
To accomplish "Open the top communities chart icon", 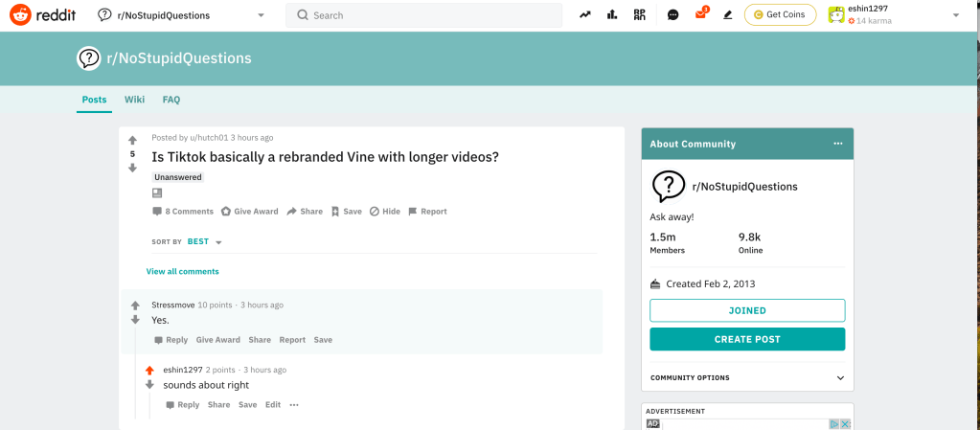I will pyautogui.click(x=612, y=15).
